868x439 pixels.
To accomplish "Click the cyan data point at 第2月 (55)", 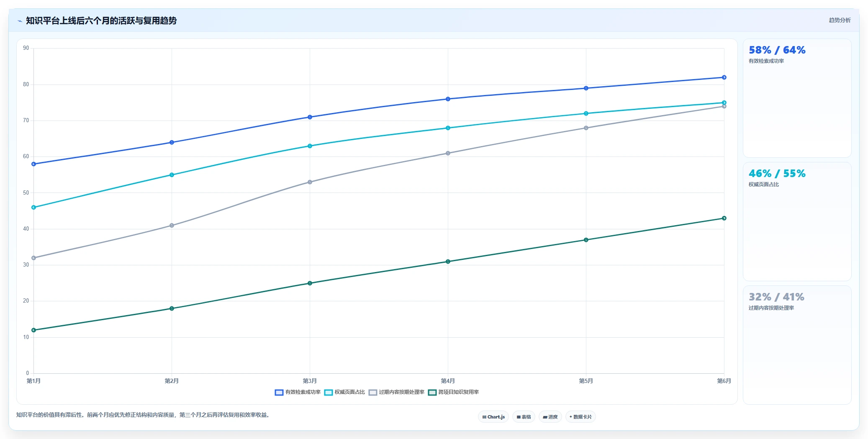I will coord(172,175).
